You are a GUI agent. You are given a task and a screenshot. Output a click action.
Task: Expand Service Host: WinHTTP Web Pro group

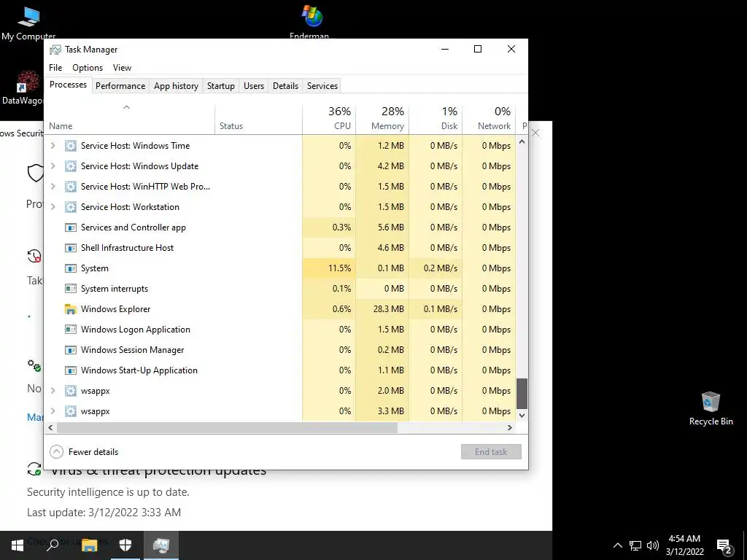tap(53, 187)
